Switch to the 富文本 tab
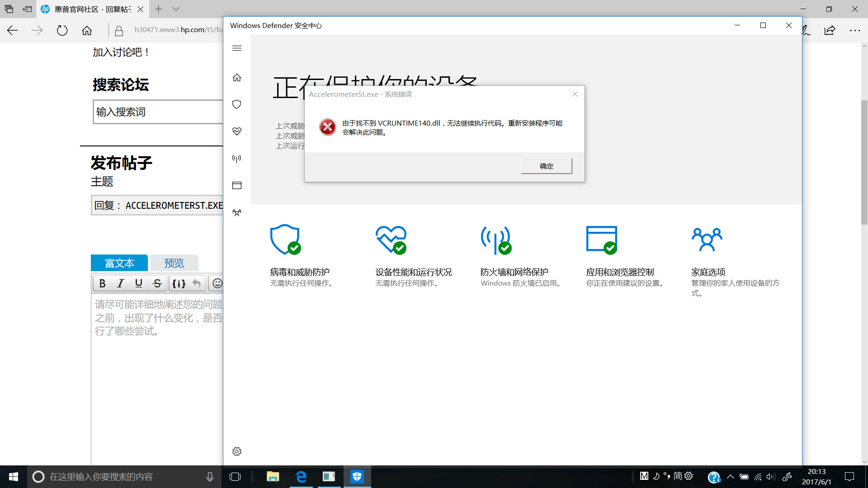 click(x=119, y=263)
